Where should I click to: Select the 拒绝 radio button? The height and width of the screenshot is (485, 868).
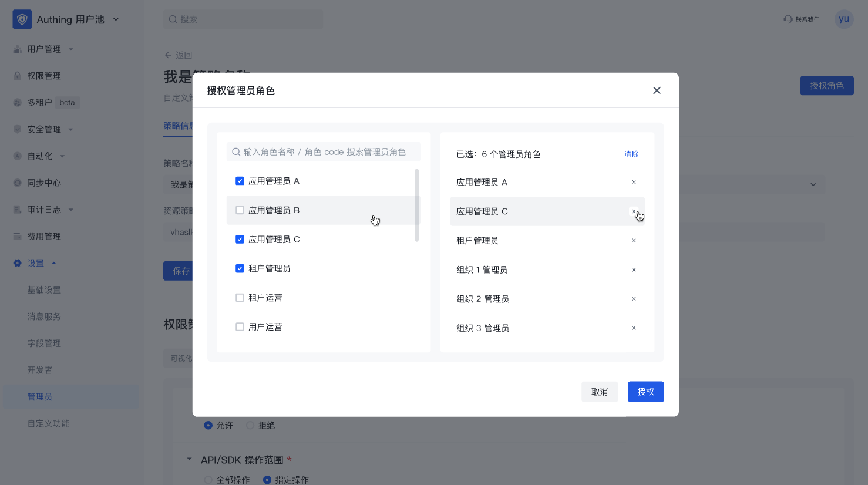(249, 425)
